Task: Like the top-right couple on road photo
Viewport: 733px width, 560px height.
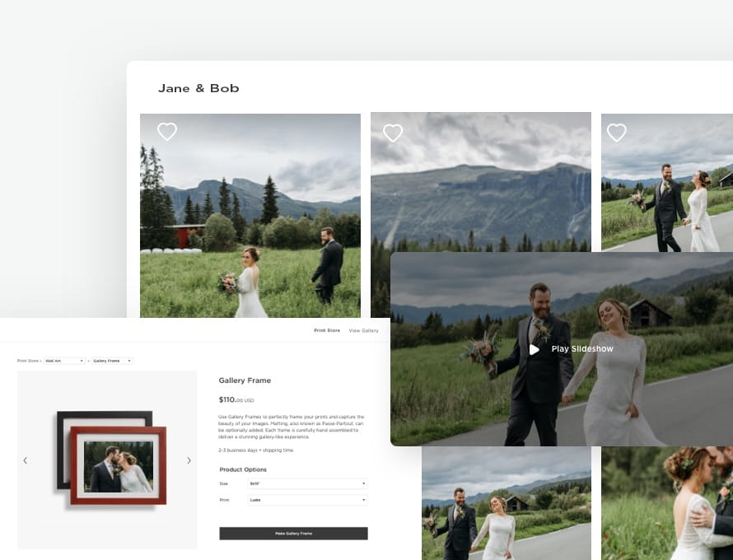Action: click(617, 133)
